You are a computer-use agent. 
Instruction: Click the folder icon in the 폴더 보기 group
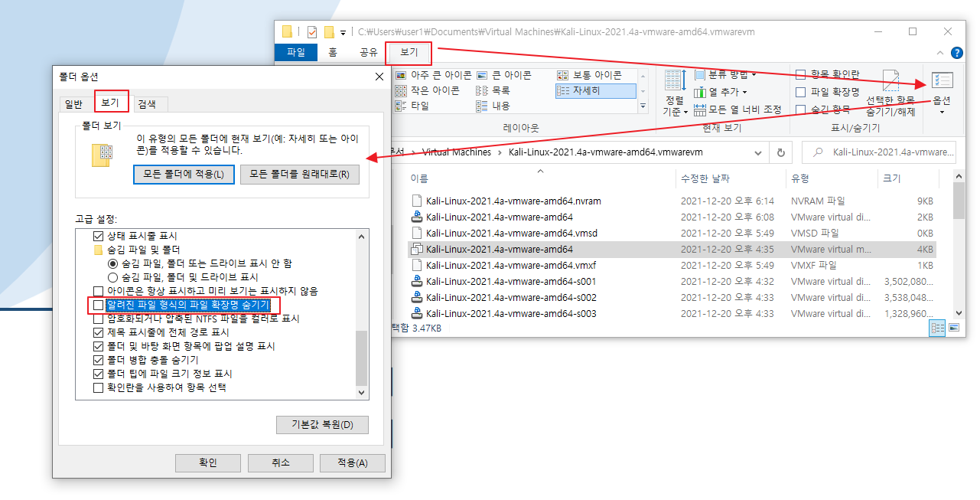[101, 155]
